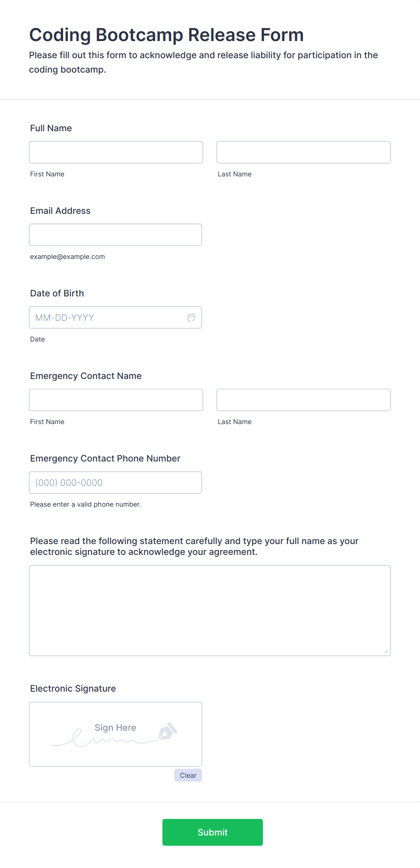This screenshot has width=420, height=868.
Task: Click the Electronic Signature label
Action: [73, 688]
